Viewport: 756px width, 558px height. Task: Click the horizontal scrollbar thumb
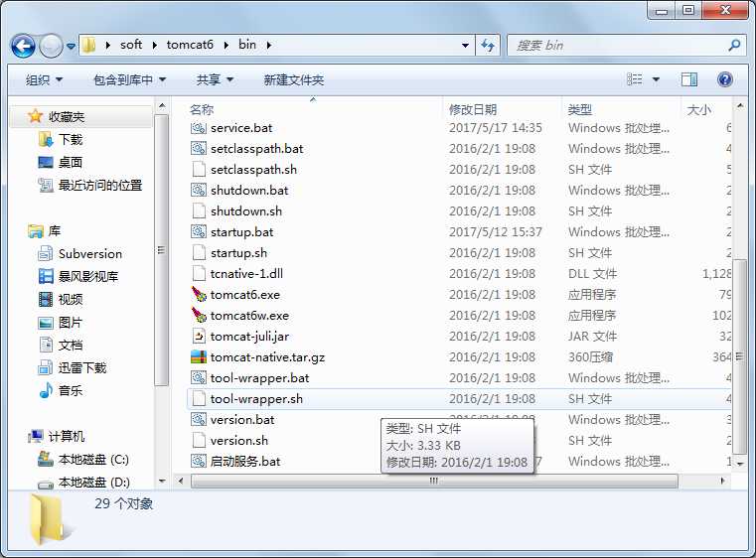tap(434, 481)
